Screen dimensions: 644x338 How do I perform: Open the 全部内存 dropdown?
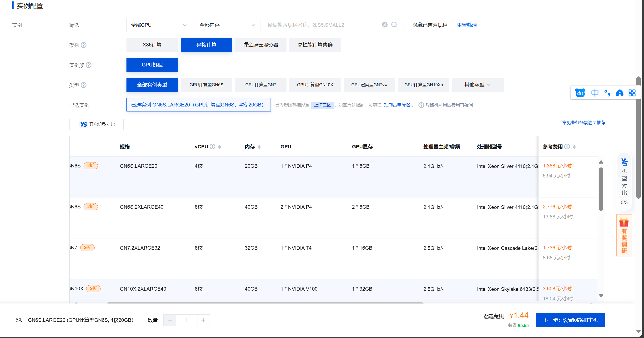point(227,25)
